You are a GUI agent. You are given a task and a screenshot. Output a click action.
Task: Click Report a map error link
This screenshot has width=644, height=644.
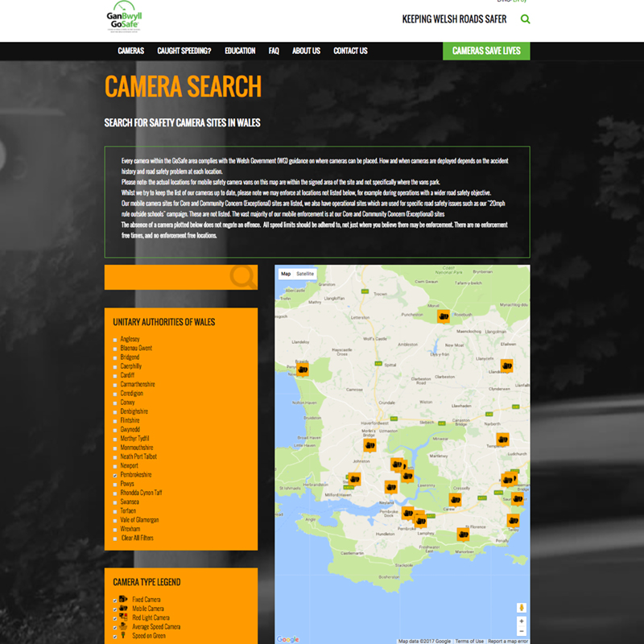coord(508,641)
